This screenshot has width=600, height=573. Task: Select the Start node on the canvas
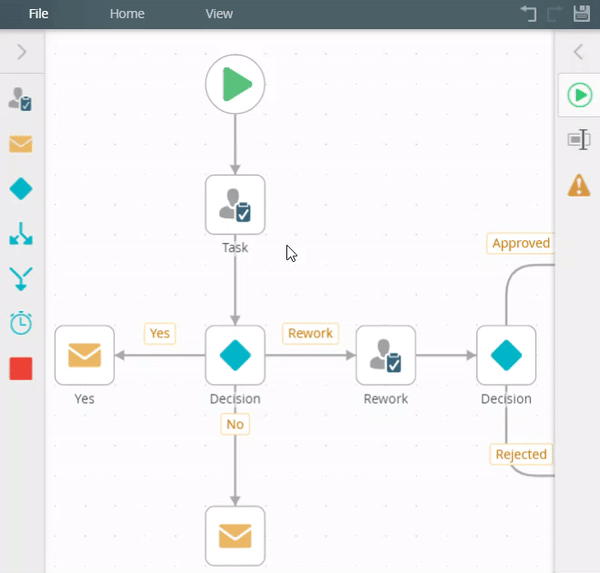[235, 84]
